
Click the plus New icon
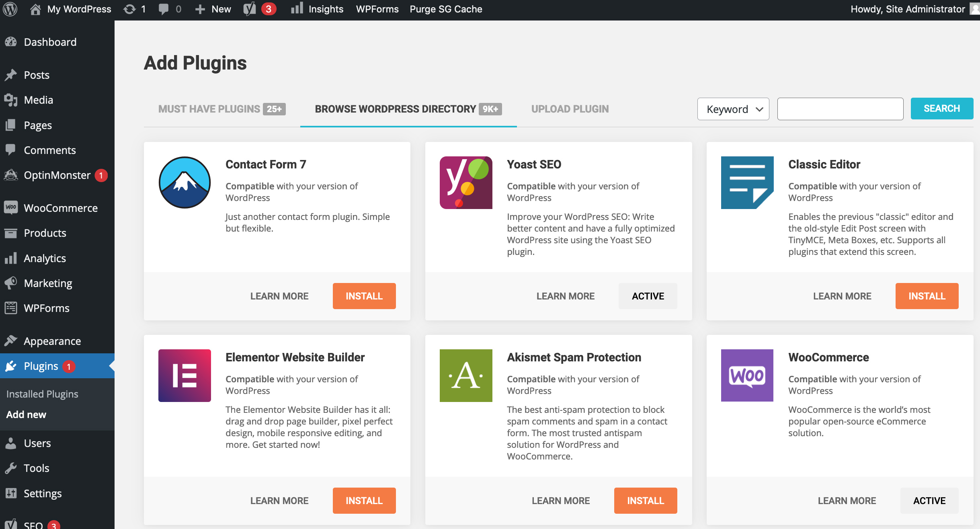click(x=200, y=9)
